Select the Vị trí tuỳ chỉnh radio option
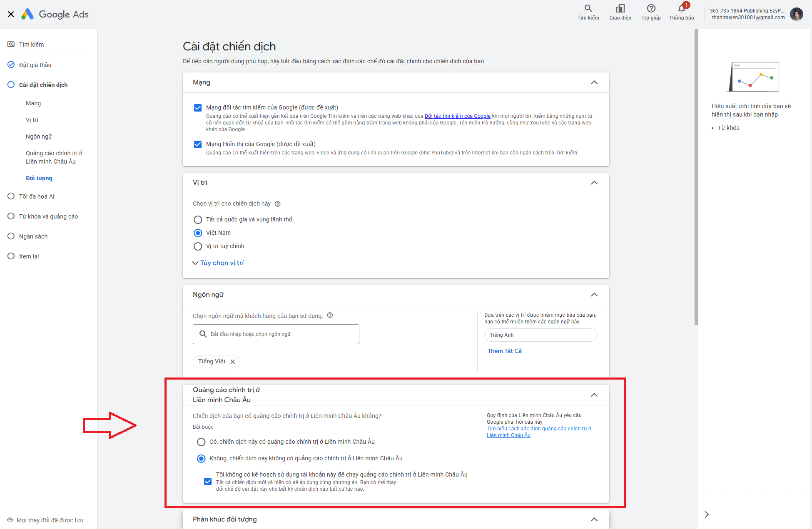 [198, 246]
